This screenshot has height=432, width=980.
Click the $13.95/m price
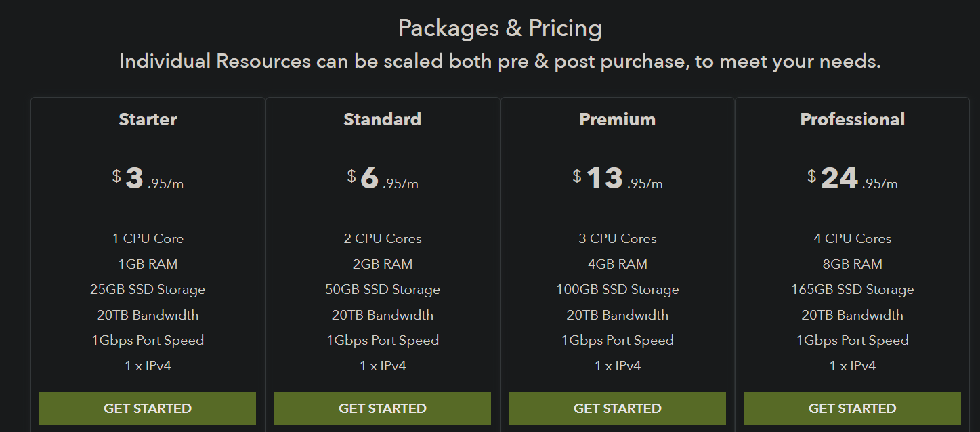point(618,179)
